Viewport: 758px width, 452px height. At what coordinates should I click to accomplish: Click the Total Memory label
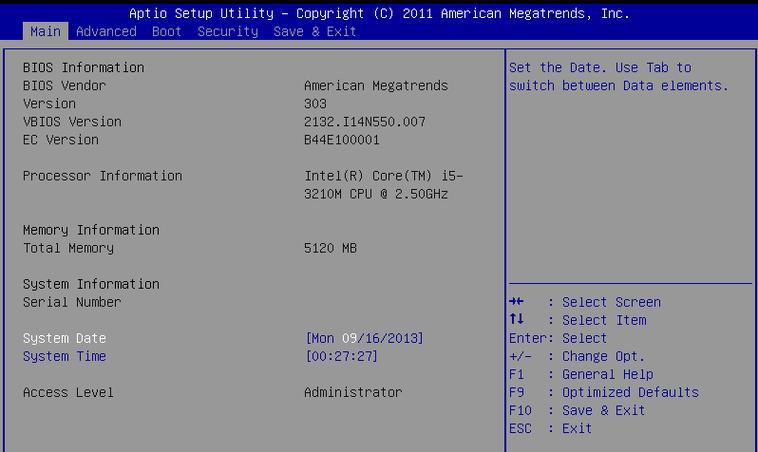coord(68,248)
